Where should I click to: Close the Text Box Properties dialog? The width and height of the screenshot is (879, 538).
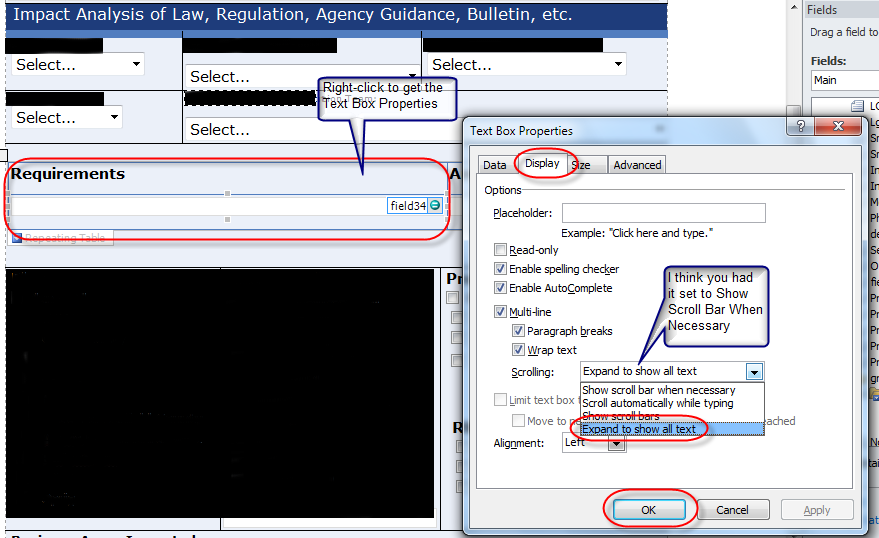click(x=838, y=128)
